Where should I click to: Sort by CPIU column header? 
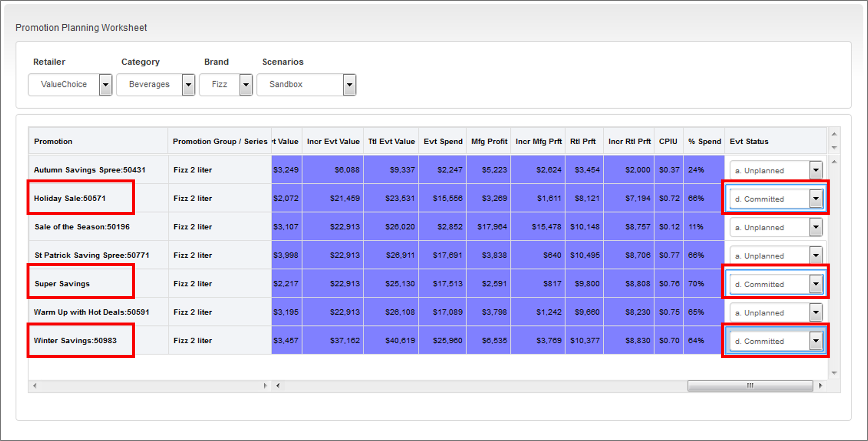coord(668,141)
